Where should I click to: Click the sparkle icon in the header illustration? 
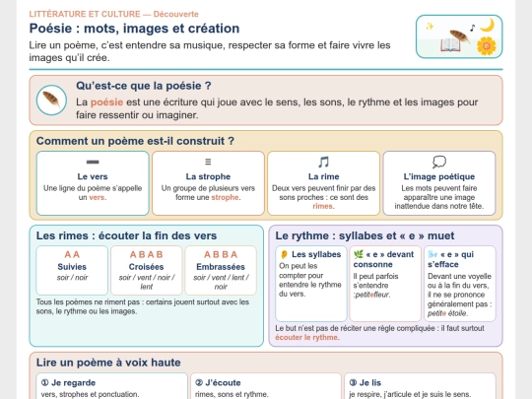point(430,27)
